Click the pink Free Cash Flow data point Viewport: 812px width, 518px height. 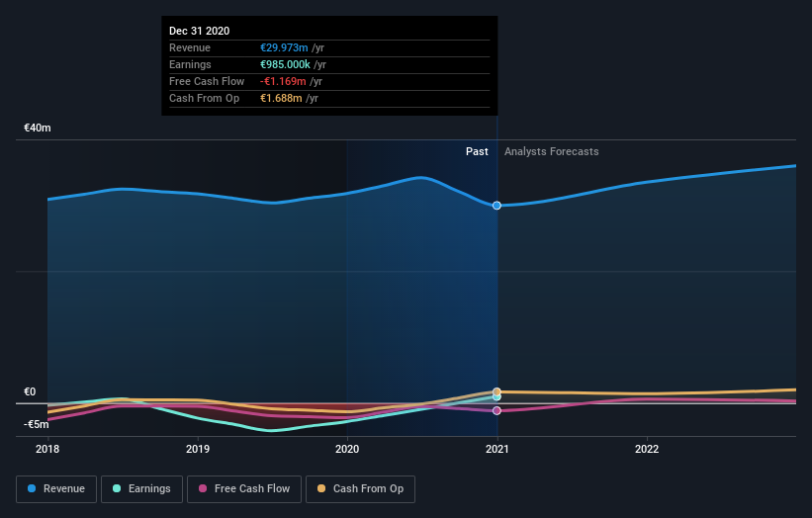496,410
